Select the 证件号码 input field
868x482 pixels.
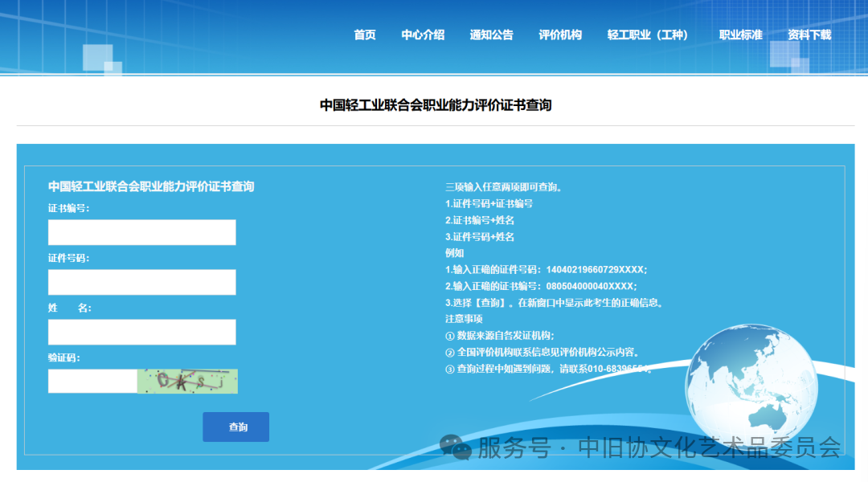point(141,282)
